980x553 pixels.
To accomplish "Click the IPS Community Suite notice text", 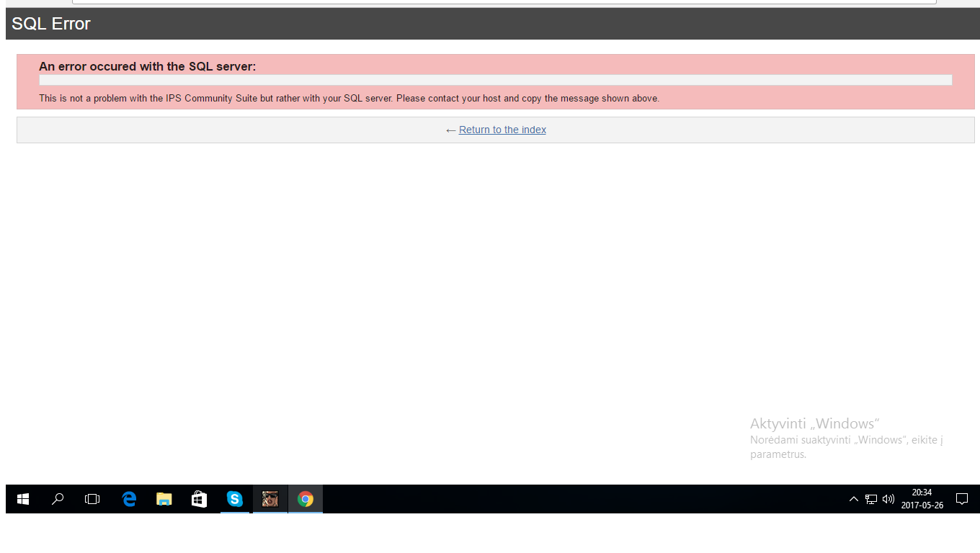I will click(x=349, y=98).
